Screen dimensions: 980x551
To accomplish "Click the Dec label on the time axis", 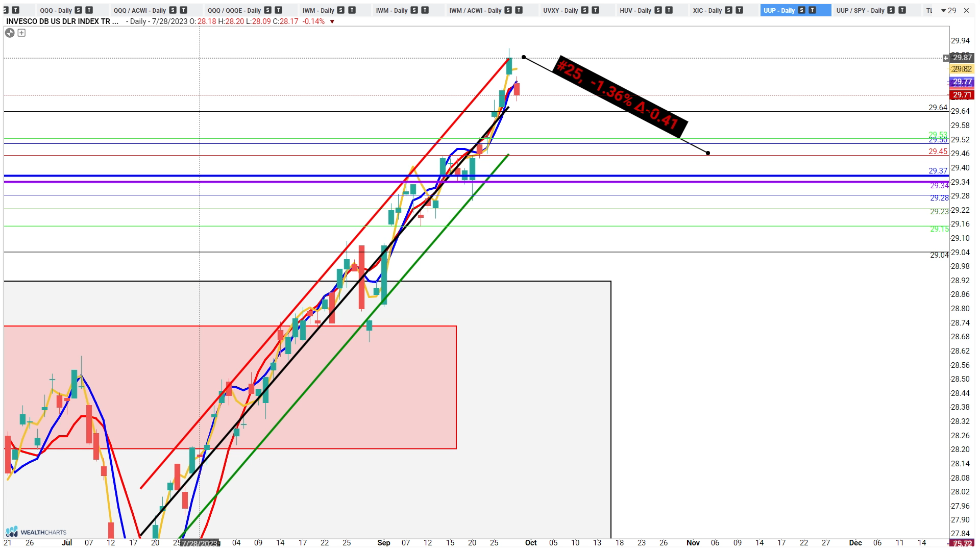I will pyautogui.click(x=855, y=543).
